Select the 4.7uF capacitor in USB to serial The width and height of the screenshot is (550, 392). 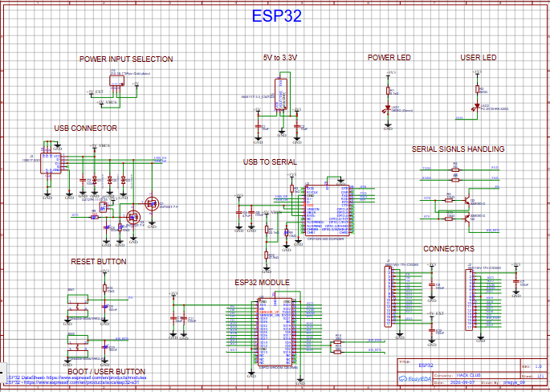pyautogui.click(x=239, y=213)
